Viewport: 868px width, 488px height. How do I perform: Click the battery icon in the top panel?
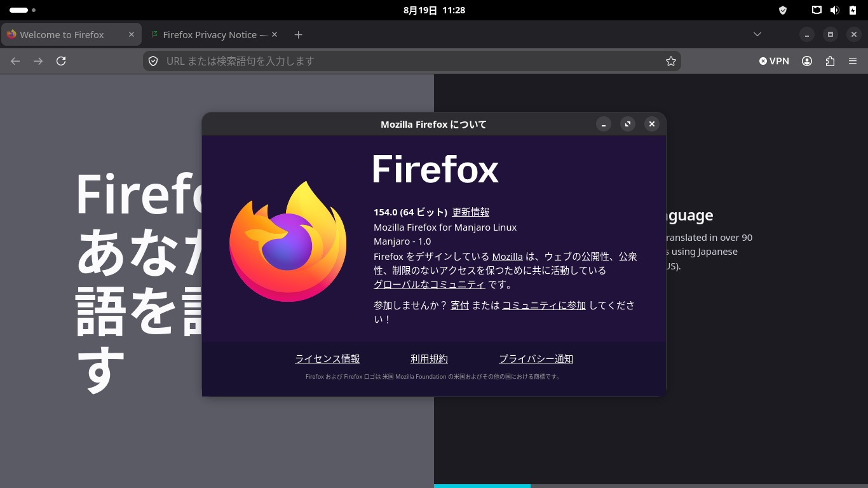852,10
